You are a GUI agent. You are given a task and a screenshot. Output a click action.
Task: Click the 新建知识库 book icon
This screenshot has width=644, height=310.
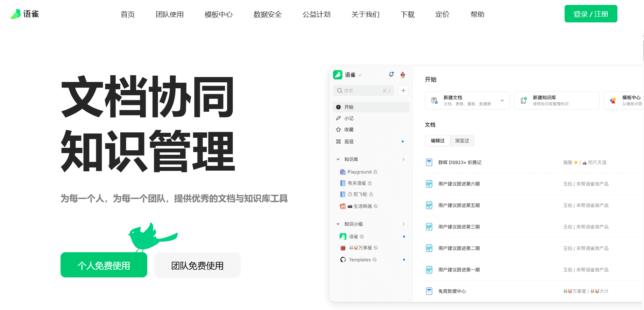click(524, 101)
